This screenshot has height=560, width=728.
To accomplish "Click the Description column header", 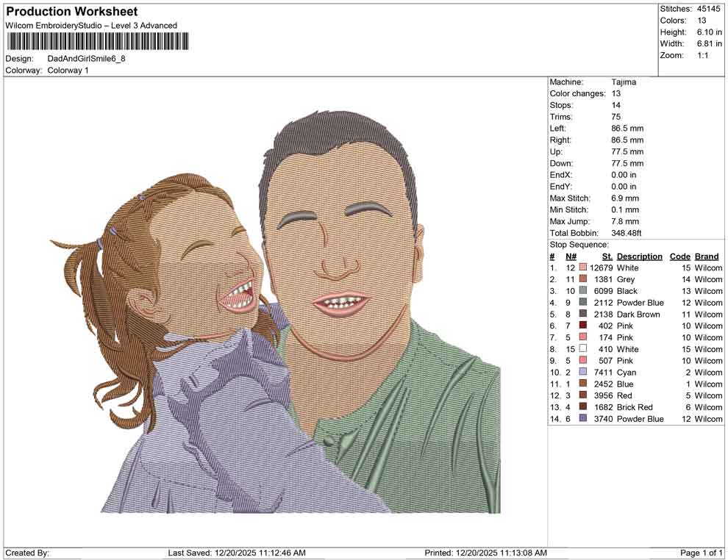I will click(x=638, y=256).
